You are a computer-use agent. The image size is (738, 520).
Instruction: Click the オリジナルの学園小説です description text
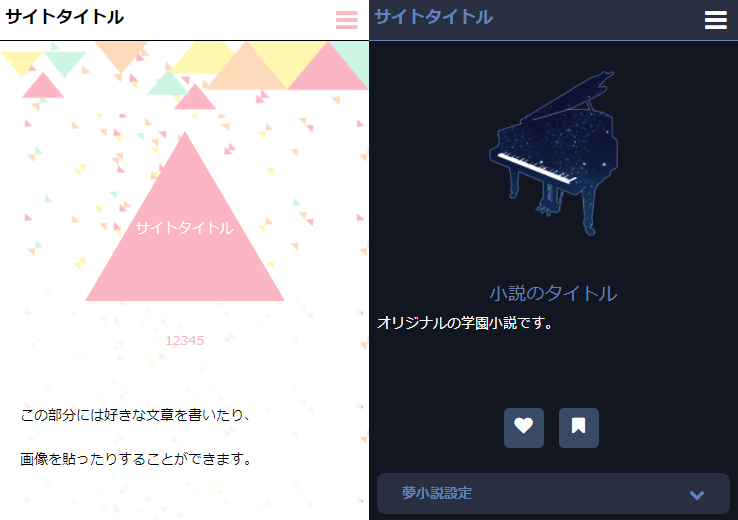(x=465, y=323)
